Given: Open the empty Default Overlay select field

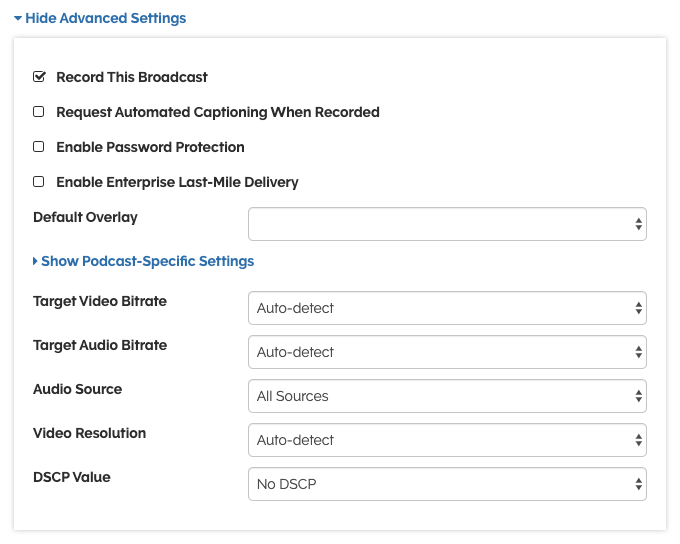Looking at the screenshot, I should [x=440, y=225].
